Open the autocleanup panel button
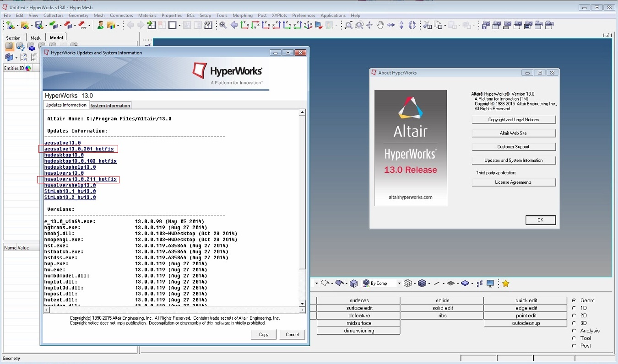618x364 pixels. 526,323
